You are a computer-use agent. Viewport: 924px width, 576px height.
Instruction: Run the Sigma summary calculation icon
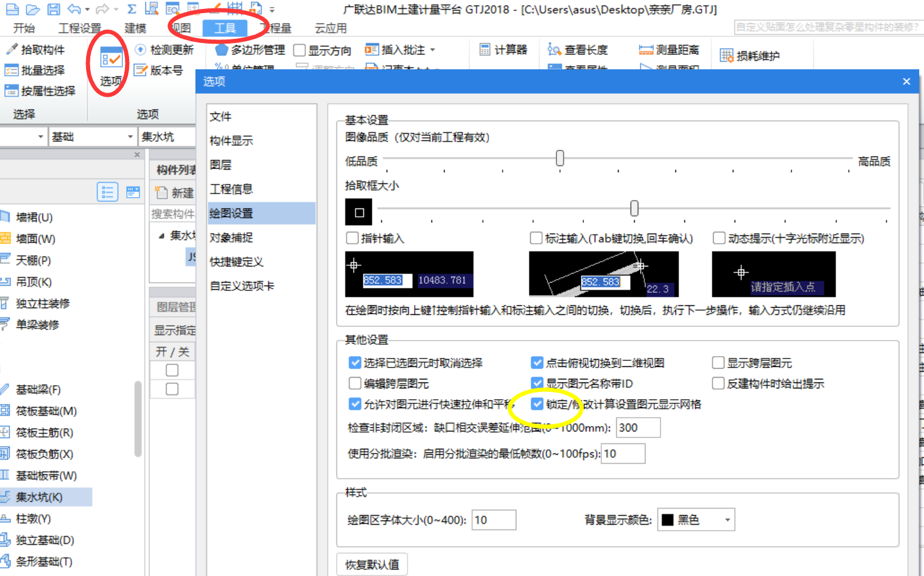coord(132,9)
